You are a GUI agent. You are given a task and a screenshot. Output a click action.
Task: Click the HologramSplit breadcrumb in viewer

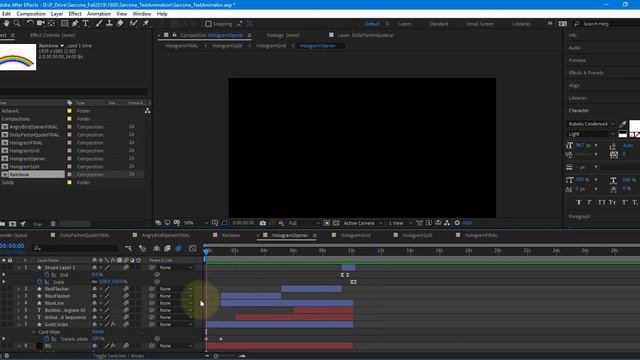[227, 46]
